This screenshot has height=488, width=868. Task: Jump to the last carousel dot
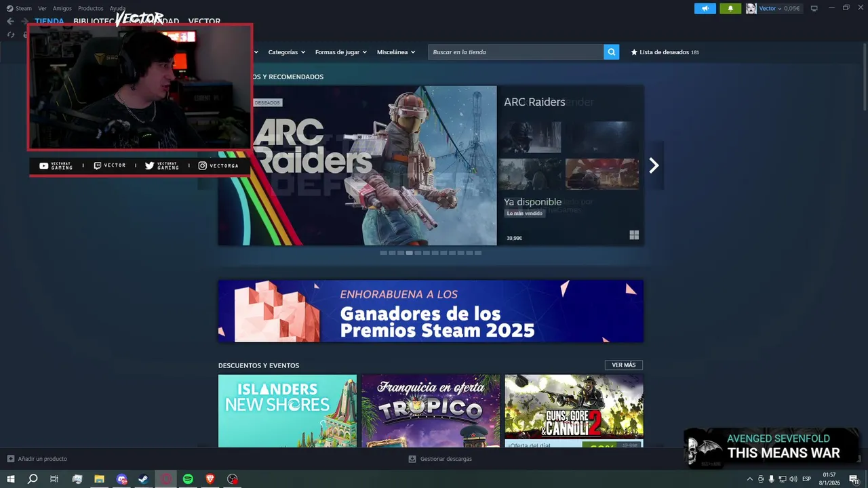point(478,253)
